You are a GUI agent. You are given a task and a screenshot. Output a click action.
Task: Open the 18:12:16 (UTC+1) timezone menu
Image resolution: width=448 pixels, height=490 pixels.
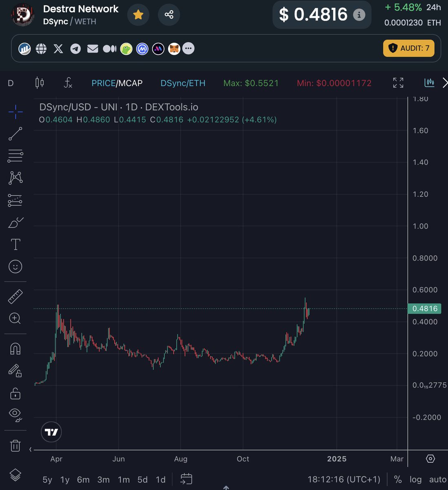click(344, 479)
